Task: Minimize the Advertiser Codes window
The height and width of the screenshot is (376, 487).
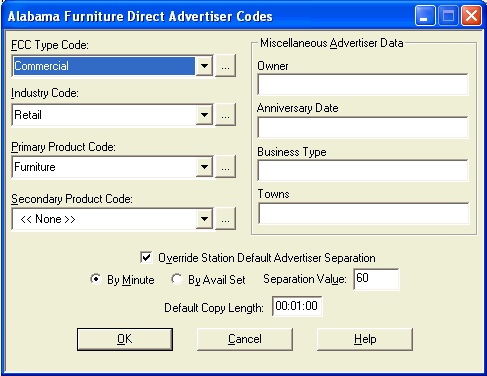Action: coord(425,16)
